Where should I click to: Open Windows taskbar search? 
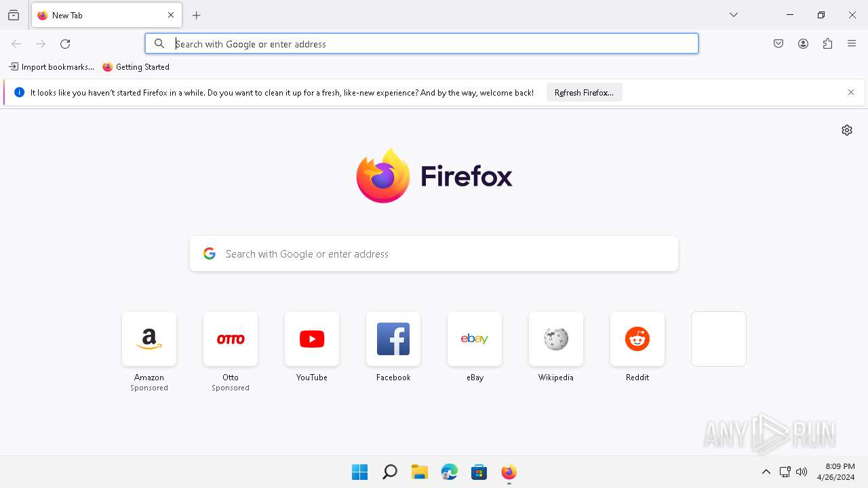pyautogui.click(x=389, y=472)
